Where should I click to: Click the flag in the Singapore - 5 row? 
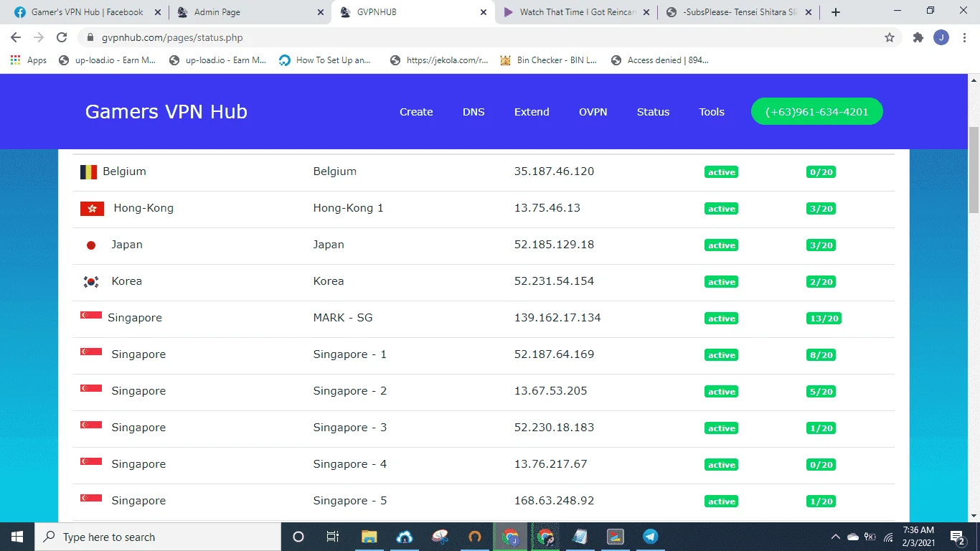click(91, 497)
